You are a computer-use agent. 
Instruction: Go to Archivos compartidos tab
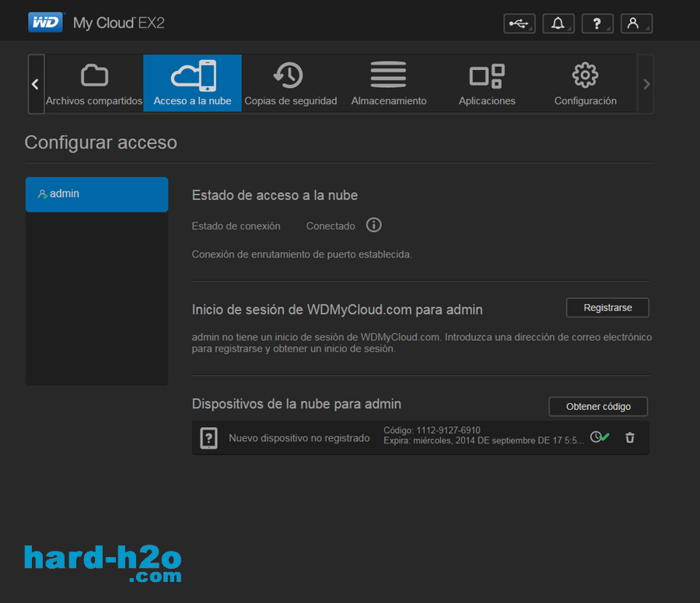[x=94, y=83]
